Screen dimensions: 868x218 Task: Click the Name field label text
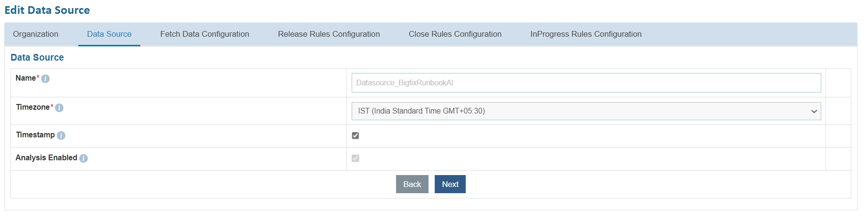point(25,78)
